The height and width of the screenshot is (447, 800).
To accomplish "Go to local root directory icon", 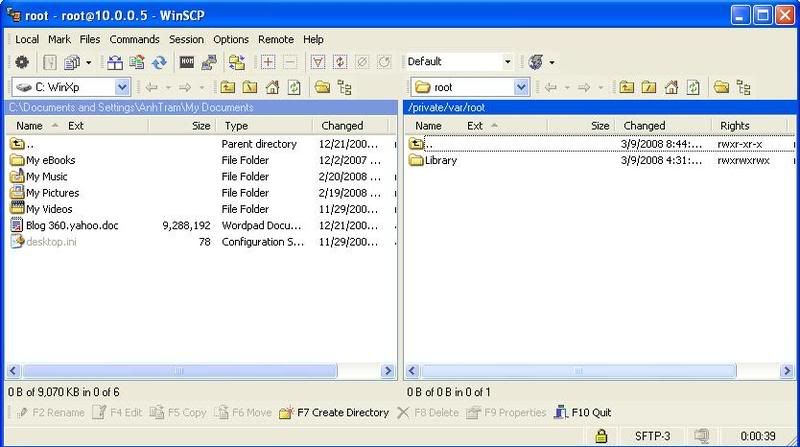I will tap(250, 87).
